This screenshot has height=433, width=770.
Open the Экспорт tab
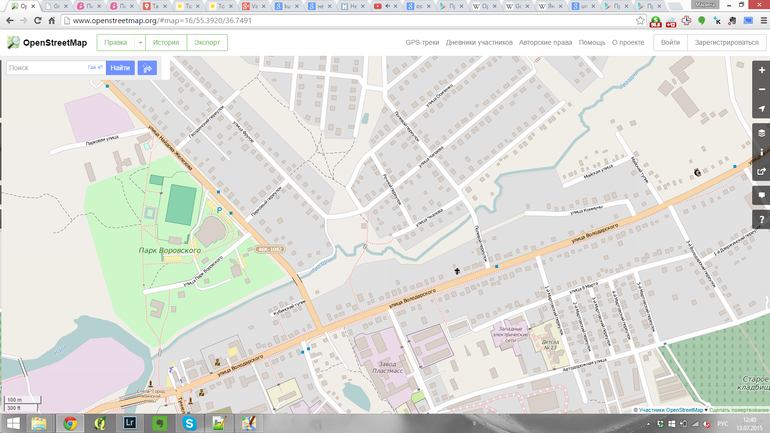coord(207,43)
